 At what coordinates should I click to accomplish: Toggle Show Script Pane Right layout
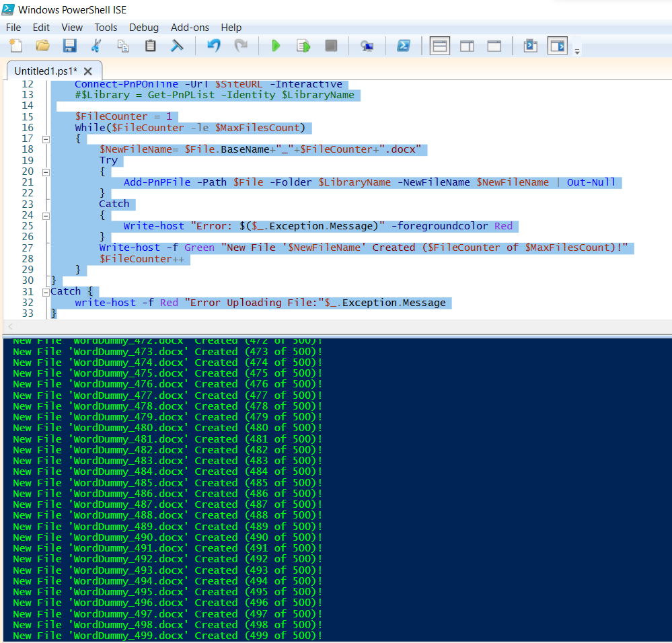click(x=466, y=45)
